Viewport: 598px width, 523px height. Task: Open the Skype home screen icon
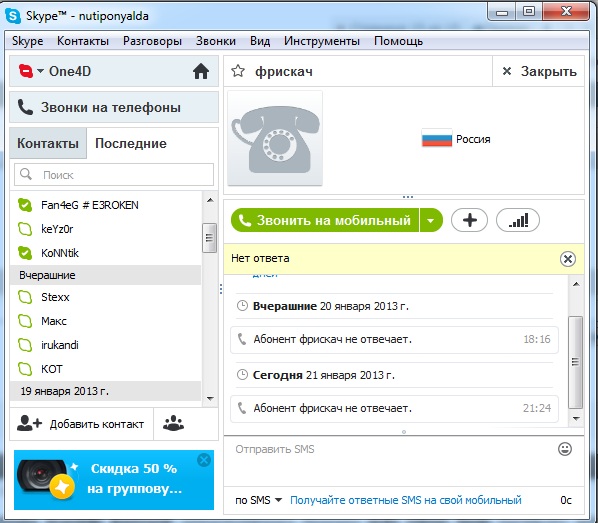point(201,71)
